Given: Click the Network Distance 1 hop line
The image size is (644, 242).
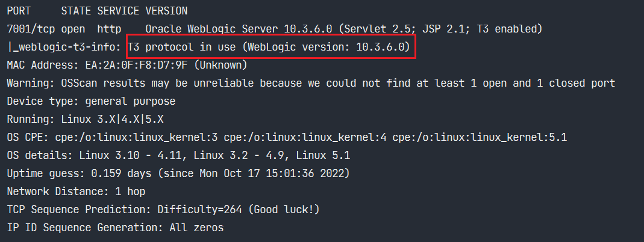Looking at the screenshot, I should click(76, 191).
